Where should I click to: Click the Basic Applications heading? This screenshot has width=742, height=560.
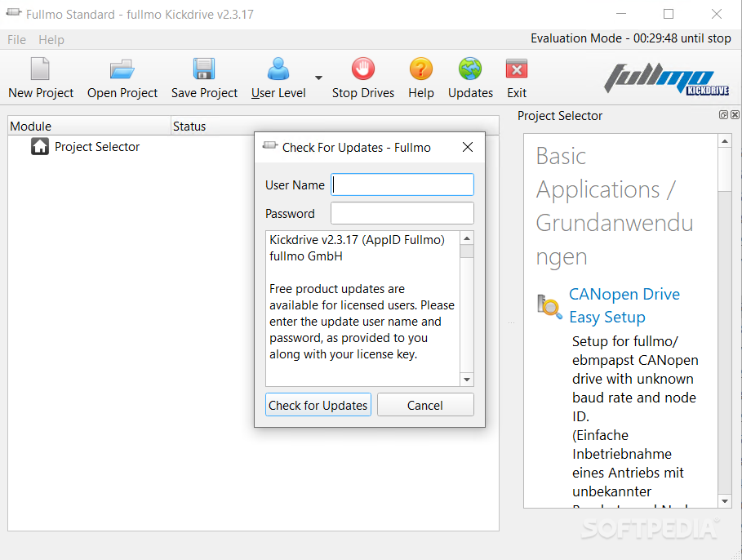614,206
